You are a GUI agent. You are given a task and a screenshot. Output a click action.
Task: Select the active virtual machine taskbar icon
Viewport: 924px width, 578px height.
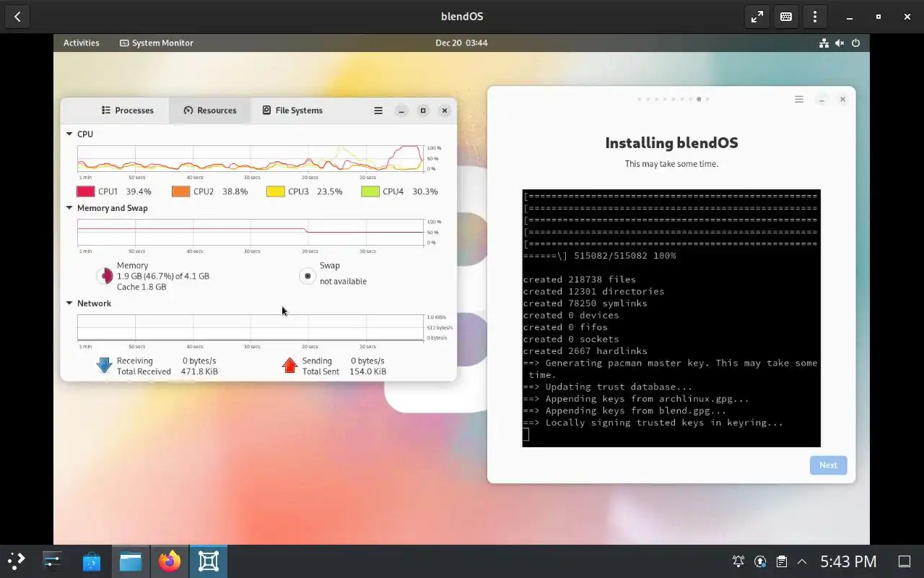(x=209, y=561)
